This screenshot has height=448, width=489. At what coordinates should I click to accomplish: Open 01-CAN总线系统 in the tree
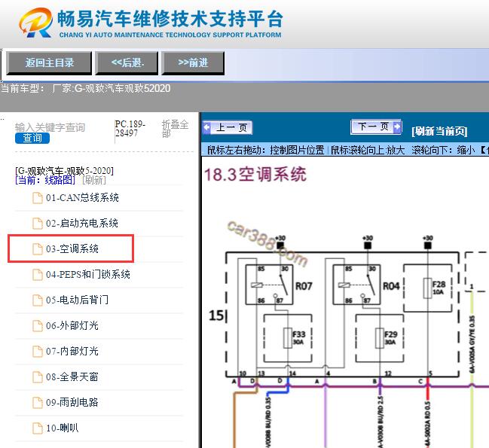tap(82, 197)
